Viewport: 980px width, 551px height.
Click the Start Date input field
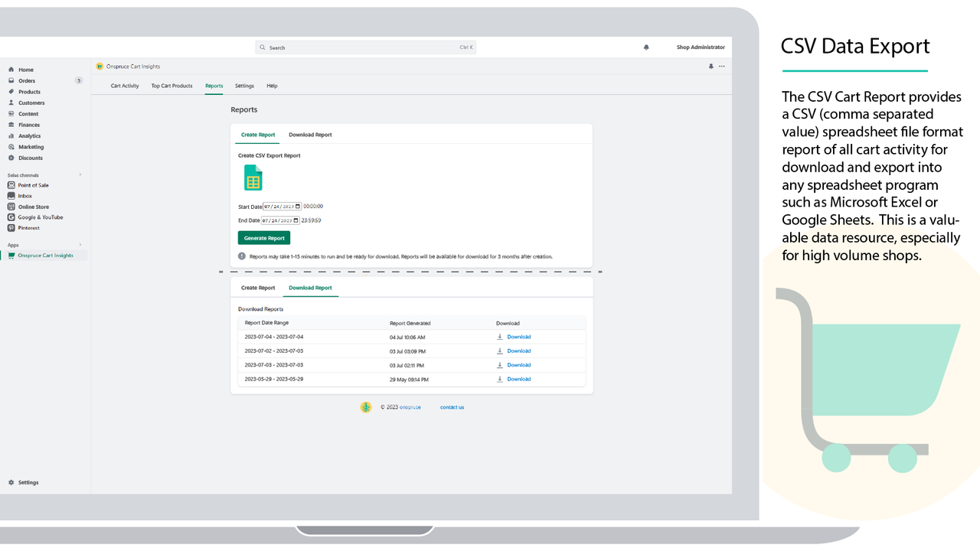pos(282,207)
